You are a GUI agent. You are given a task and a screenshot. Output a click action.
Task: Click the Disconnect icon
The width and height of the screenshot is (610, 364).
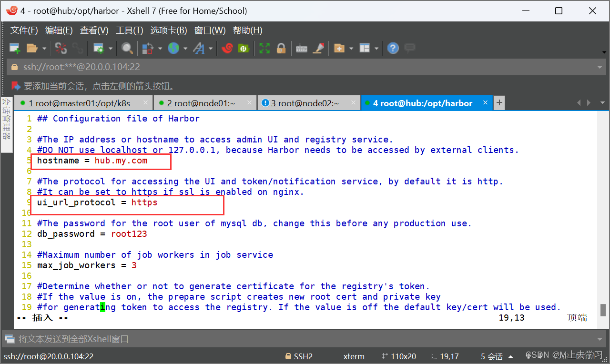tap(61, 48)
